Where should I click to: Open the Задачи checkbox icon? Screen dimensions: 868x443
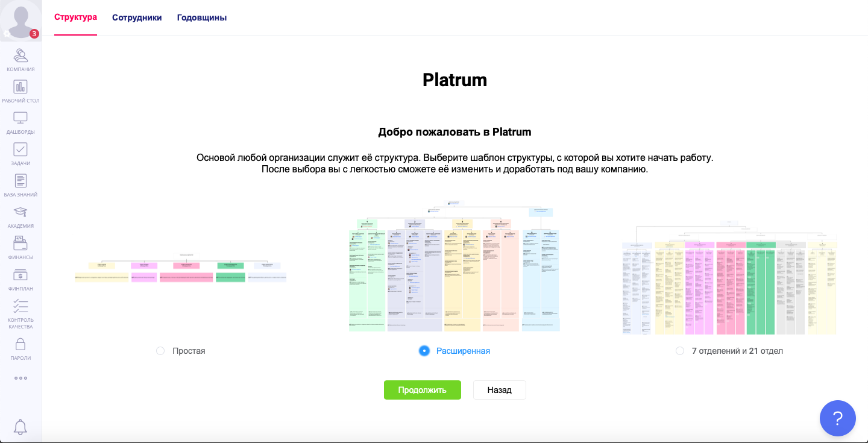(x=20, y=149)
